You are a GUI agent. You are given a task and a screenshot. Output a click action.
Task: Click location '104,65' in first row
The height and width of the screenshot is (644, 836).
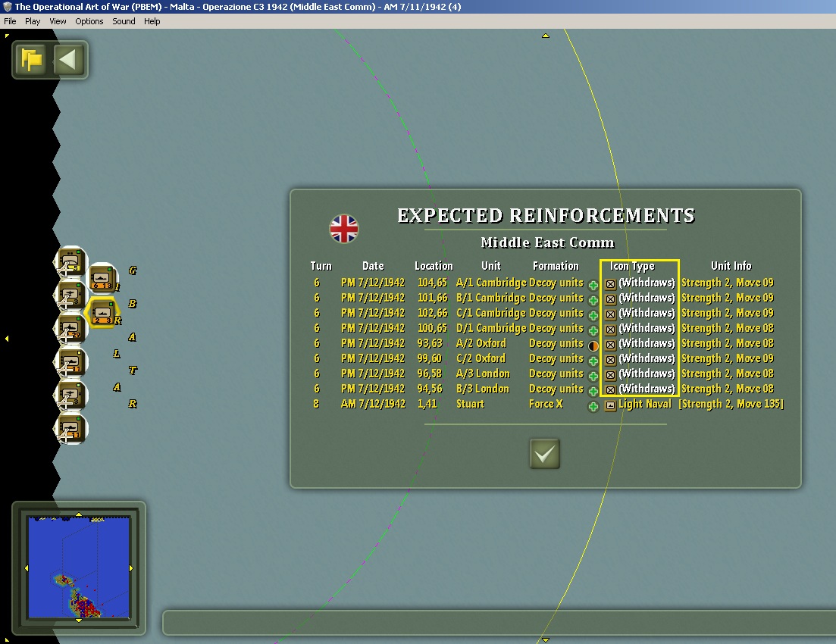[x=432, y=283]
